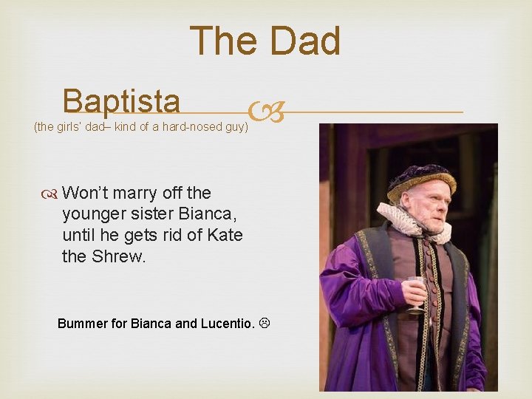Viewport: 532px width, 399px height.
Task: Click the horizontal divider line under the title
Action: [369, 111]
